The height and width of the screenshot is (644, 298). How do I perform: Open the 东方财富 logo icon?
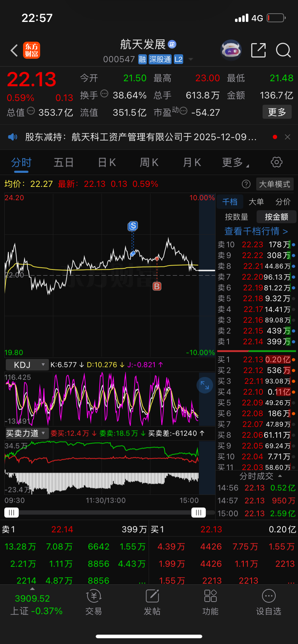32,50
